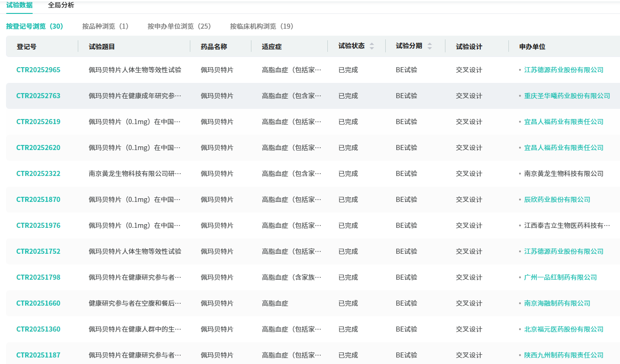
Task: Click the 佩玛贝特片人体生物等效性试验 title in the CTR20252965 row
Action: coord(135,70)
